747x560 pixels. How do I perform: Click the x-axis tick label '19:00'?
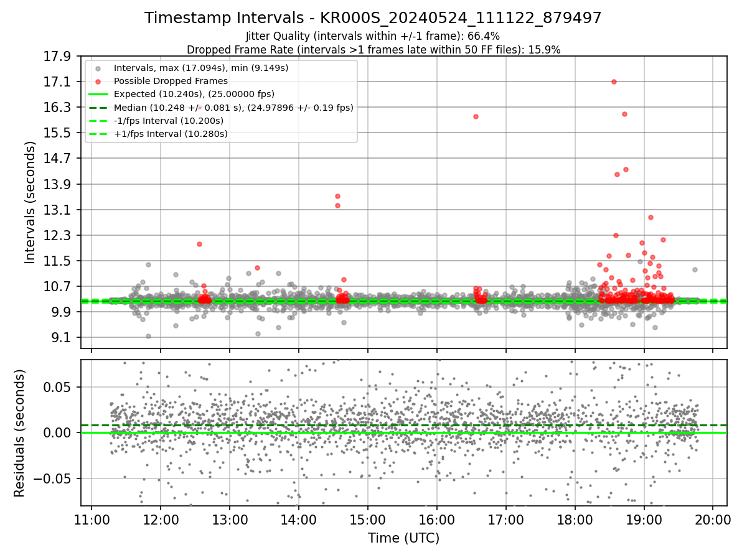click(644, 519)
